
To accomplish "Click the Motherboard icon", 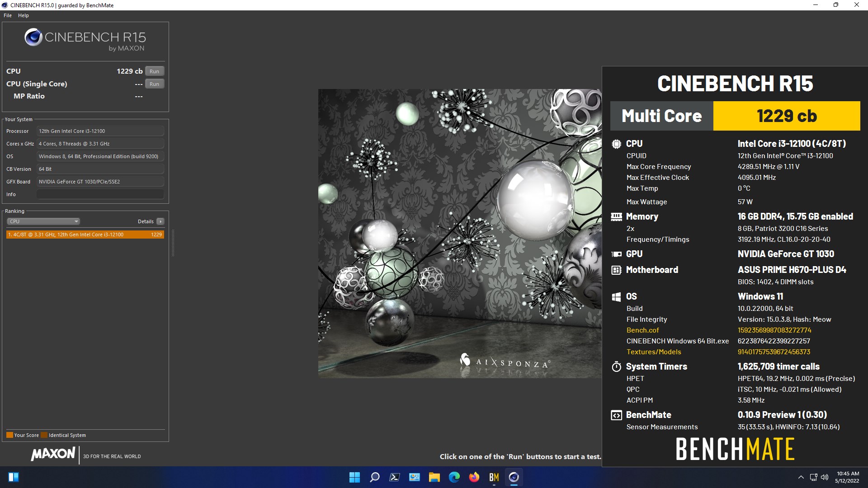I will pos(616,270).
